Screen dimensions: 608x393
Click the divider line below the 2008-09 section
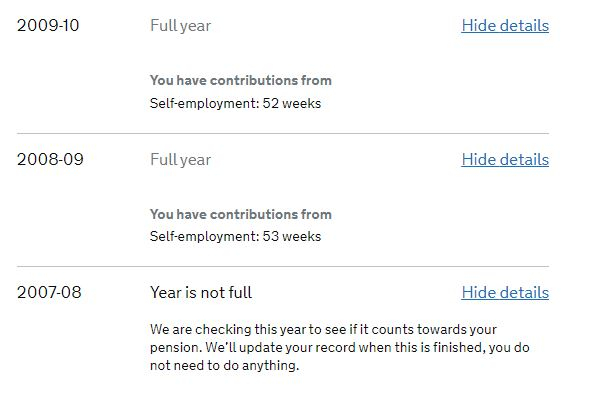coord(283,267)
